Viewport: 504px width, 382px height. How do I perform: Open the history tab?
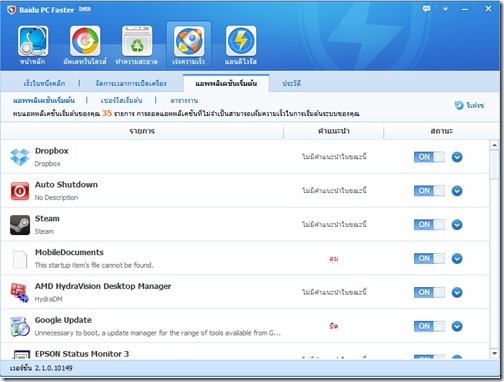291,83
